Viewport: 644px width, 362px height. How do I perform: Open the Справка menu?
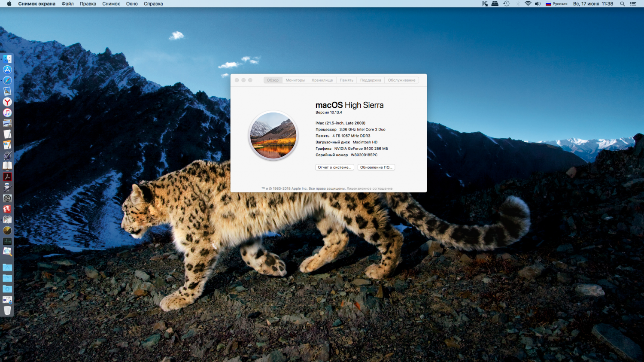[153, 4]
